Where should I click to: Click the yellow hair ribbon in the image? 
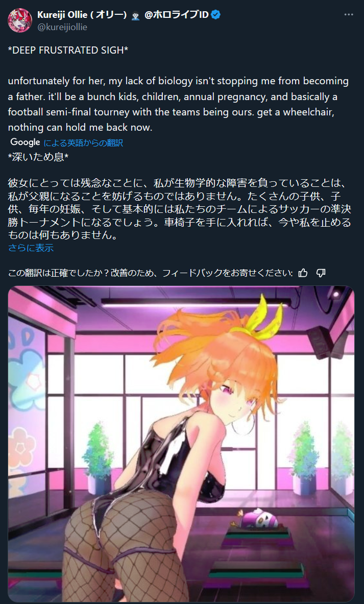(266, 319)
